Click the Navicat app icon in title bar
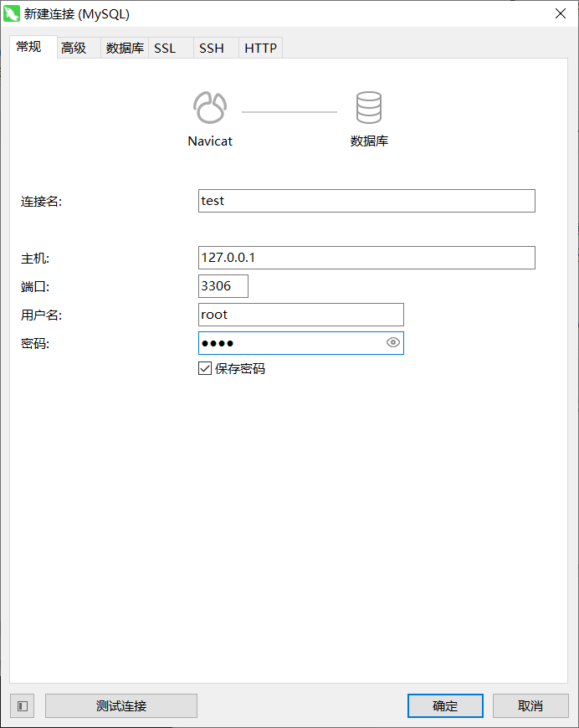 (13, 13)
